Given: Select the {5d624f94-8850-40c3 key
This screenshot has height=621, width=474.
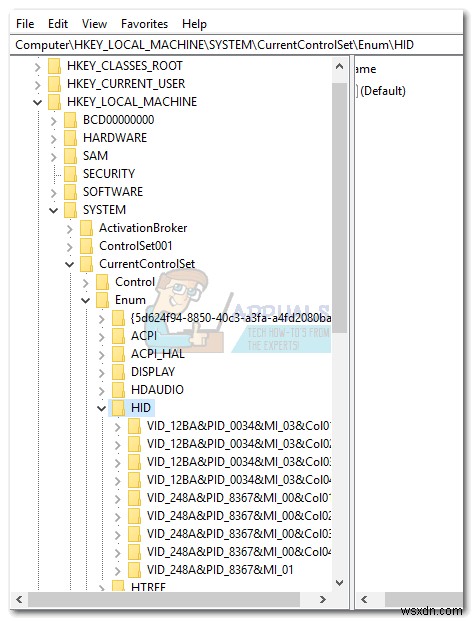Looking at the screenshot, I should [231, 318].
